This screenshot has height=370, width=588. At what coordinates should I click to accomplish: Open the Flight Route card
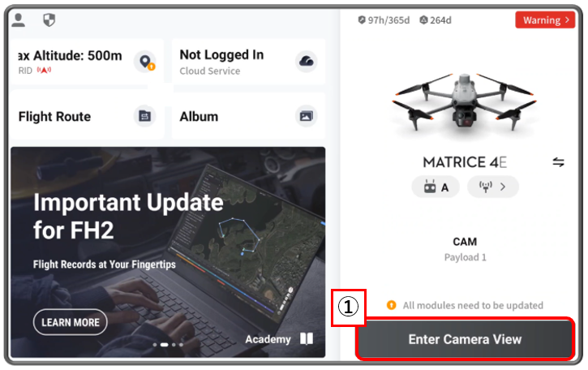pos(87,116)
